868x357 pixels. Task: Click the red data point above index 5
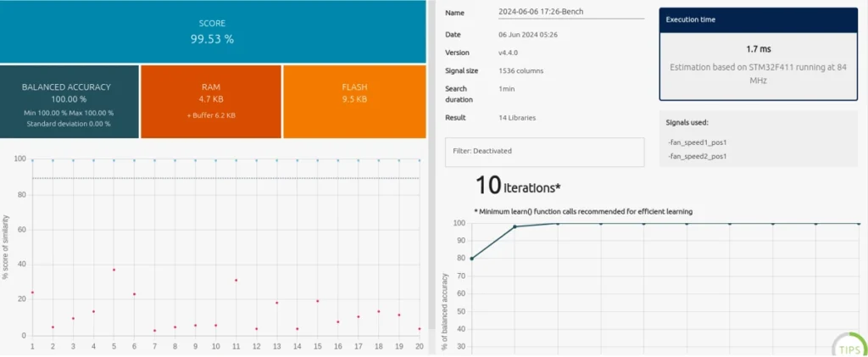(114, 270)
